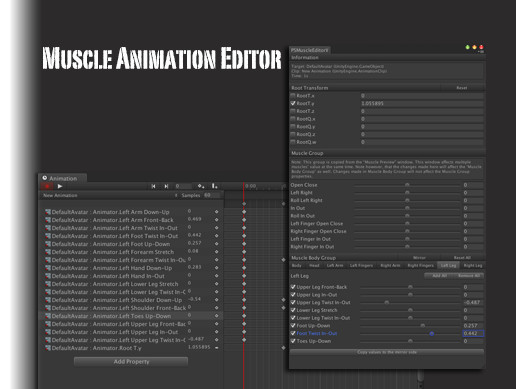Click the Samples value field
Image resolution: width=516 pixels, height=389 pixels.
[x=212, y=195]
